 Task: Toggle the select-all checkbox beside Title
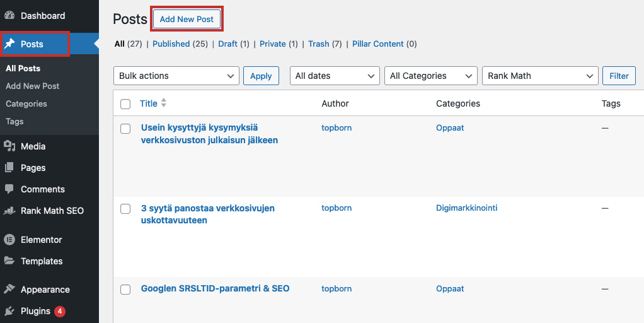click(125, 104)
